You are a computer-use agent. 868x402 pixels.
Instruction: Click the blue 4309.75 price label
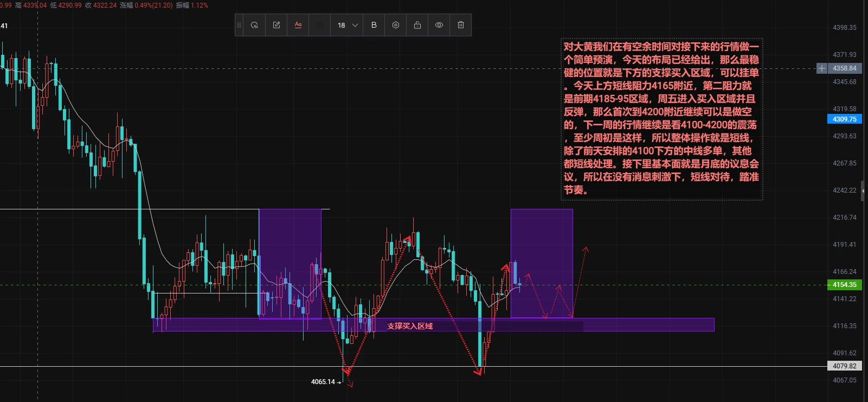pyautogui.click(x=845, y=119)
